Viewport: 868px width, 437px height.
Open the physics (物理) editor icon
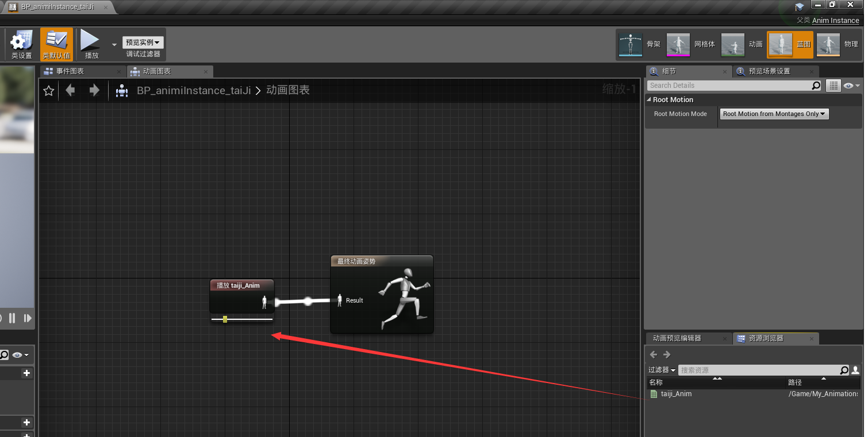(x=828, y=44)
